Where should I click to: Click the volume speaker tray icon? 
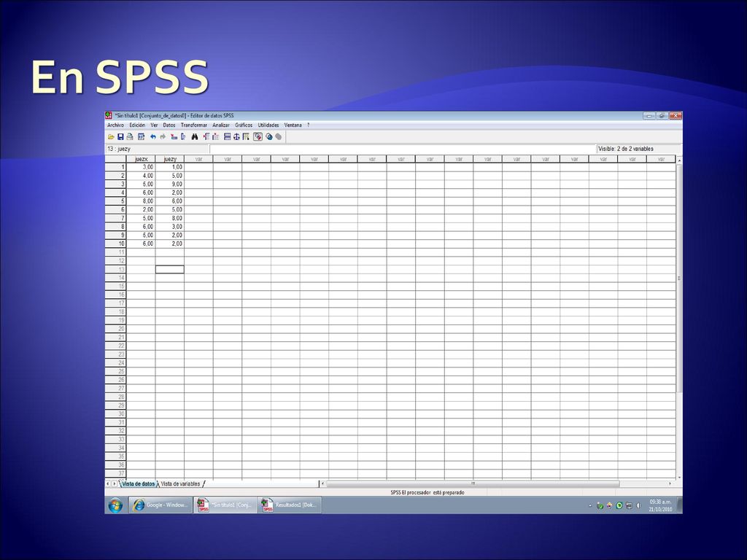[x=638, y=506]
